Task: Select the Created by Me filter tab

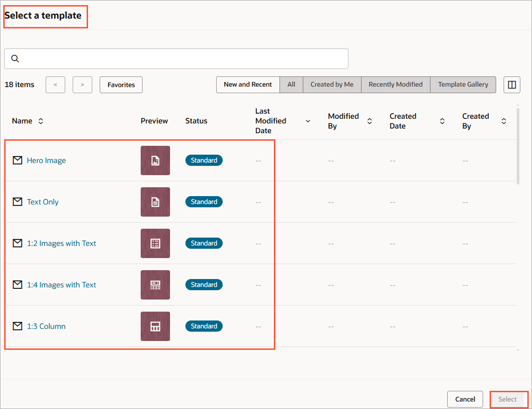Action: (332, 85)
